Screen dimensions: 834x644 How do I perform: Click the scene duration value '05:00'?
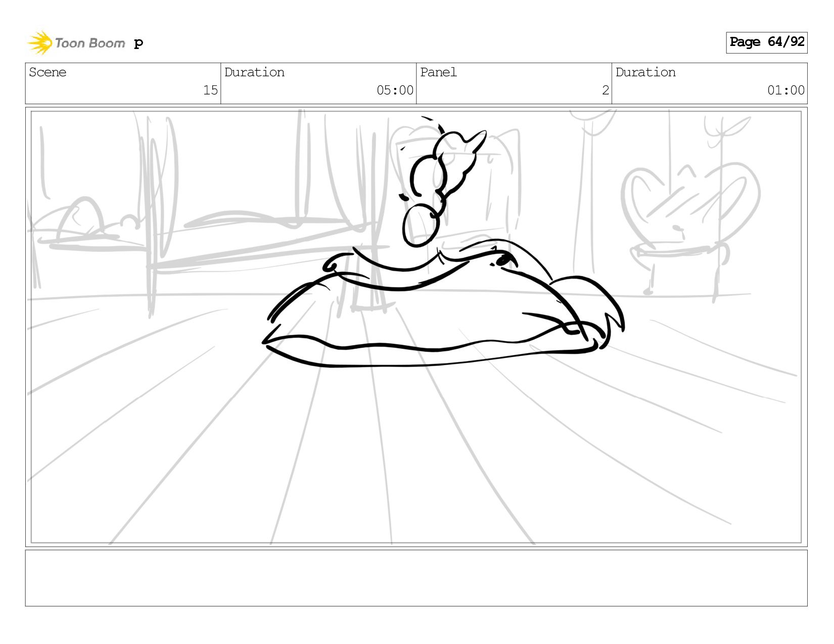tap(395, 90)
